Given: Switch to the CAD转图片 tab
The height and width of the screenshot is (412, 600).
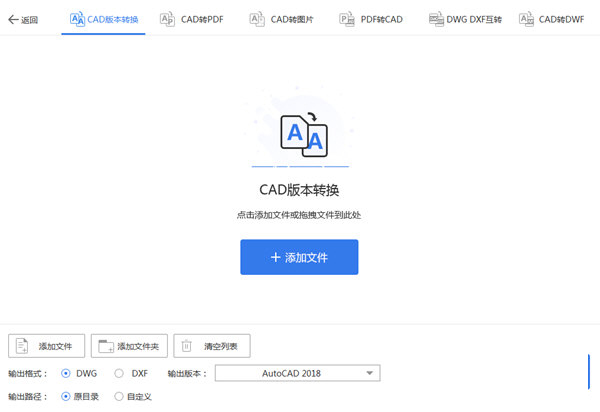Looking at the screenshot, I should (281, 19).
